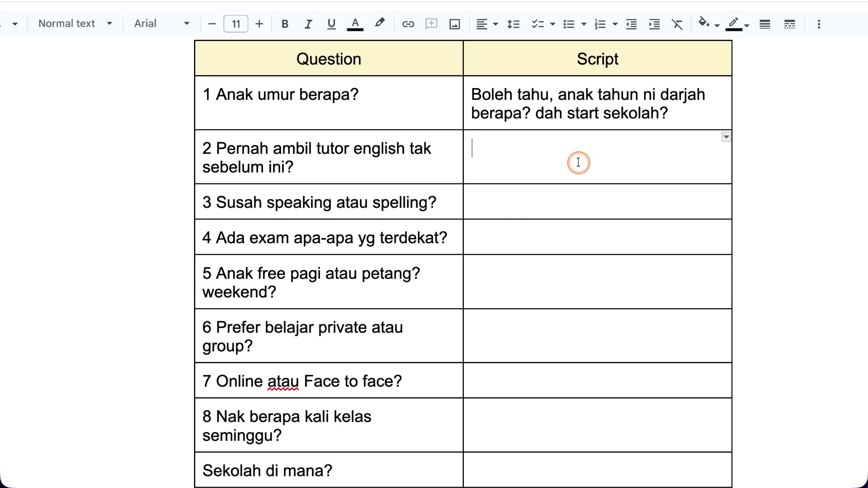Open the Arial font dropdown
Image resolution: width=868 pixels, height=488 pixels.
pos(161,23)
